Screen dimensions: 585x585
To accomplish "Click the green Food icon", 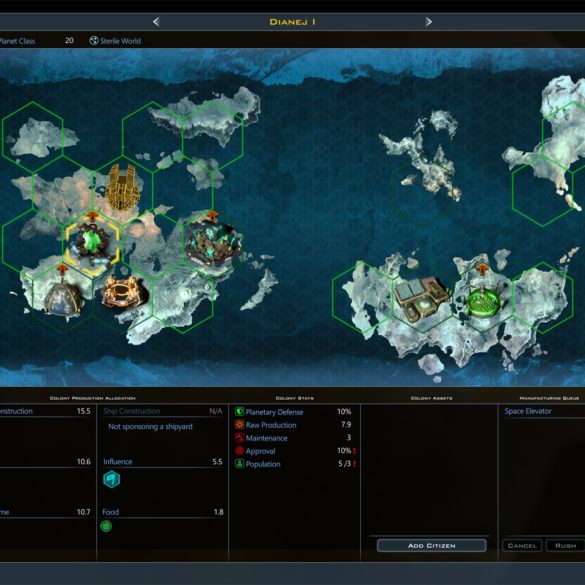I will coord(106,526).
